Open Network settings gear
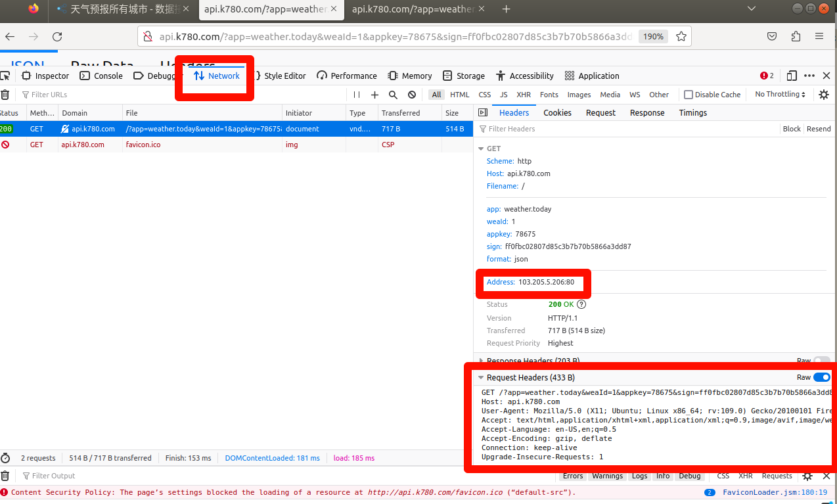 coord(824,95)
